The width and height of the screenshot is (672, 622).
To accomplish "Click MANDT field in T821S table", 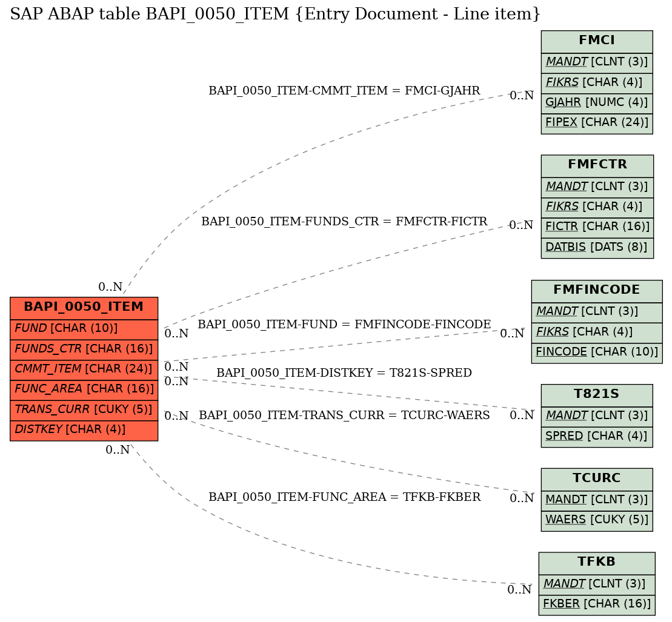I will point(597,416).
